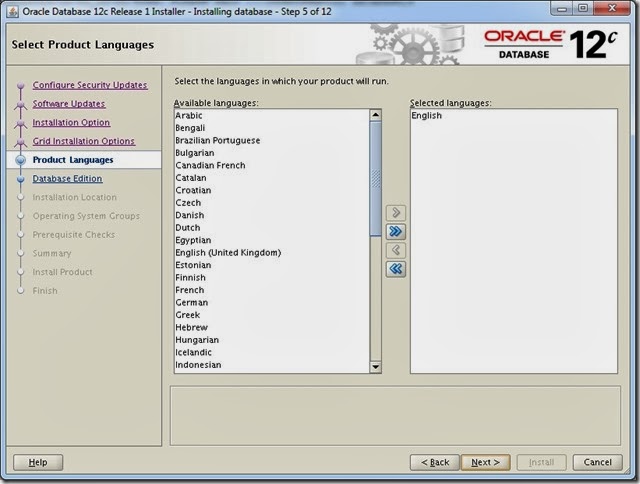640x484 pixels.
Task: Click the remove all languages double-arrow button
Action: click(396, 269)
